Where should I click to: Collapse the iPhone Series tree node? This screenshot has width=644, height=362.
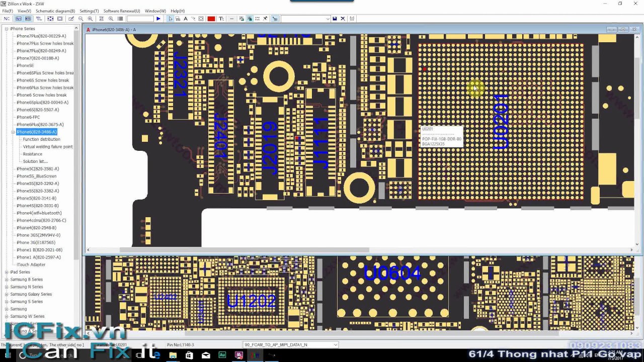coord(7,29)
